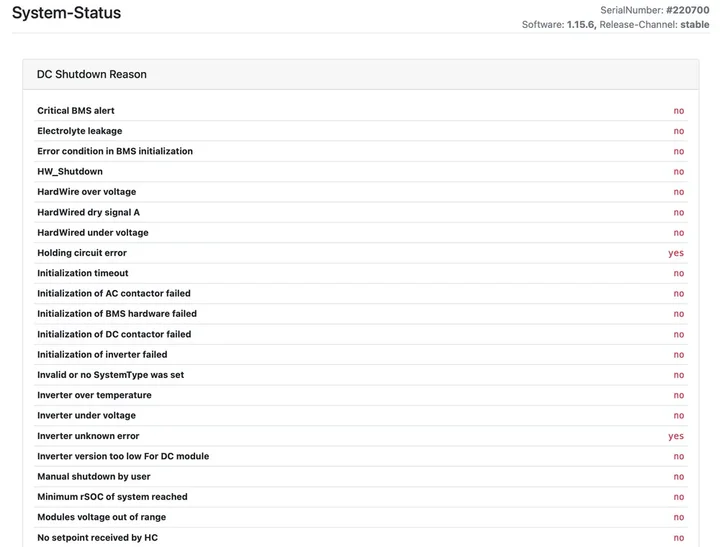Click the HardWire over voltage label
The height and width of the screenshot is (547, 720).
pos(87,192)
